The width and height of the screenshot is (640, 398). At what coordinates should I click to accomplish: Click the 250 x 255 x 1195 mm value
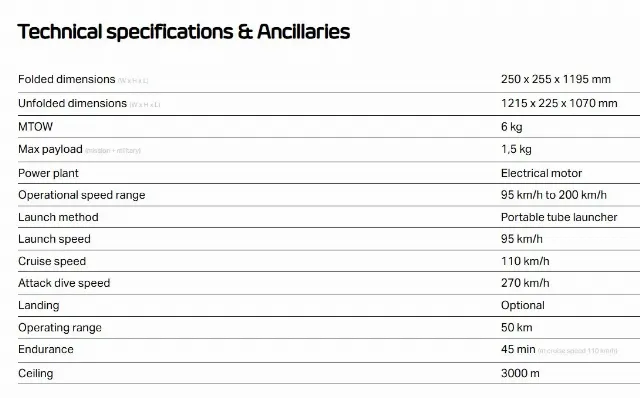pyautogui.click(x=556, y=79)
